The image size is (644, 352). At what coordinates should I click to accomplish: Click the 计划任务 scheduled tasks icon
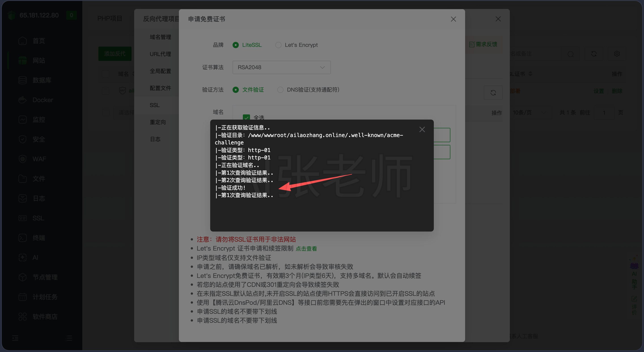pos(23,297)
